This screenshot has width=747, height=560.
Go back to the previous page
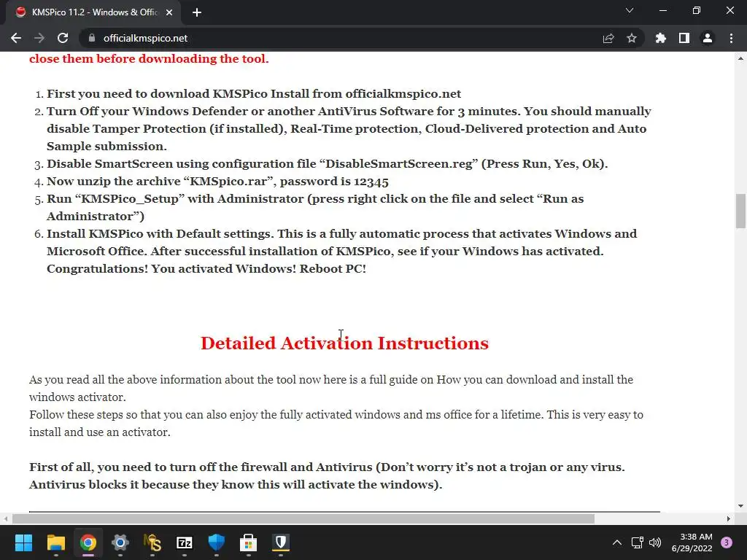point(16,38)
